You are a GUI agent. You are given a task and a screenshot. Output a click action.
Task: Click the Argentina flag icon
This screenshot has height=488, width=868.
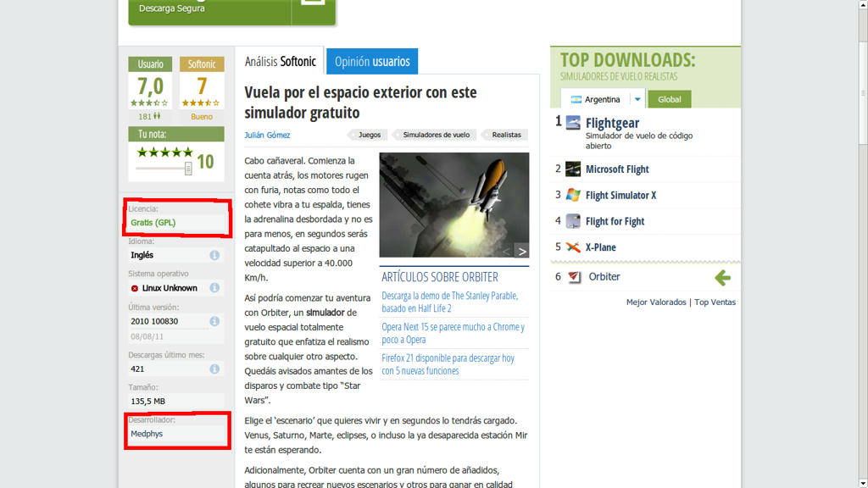coord(576,99)
